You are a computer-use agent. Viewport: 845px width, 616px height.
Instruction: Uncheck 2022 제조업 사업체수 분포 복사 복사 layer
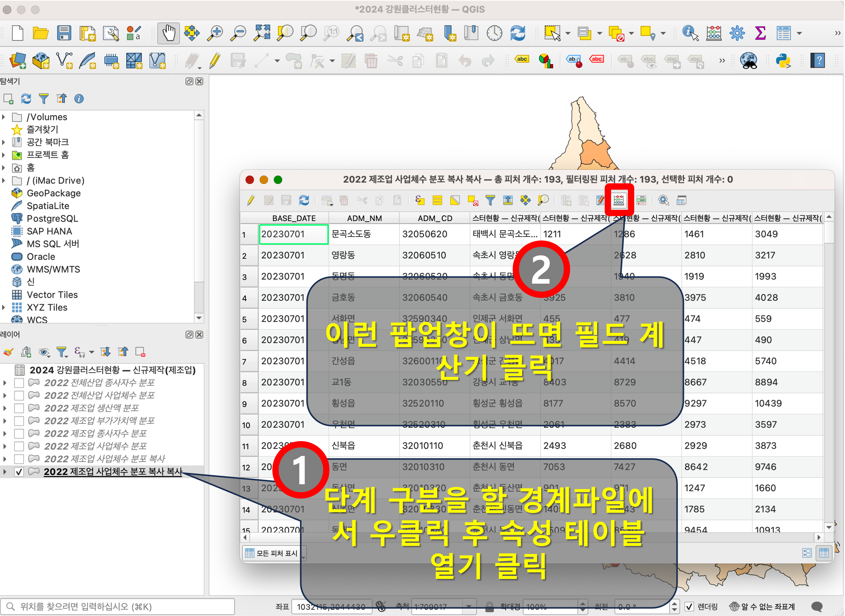[19, 472]
